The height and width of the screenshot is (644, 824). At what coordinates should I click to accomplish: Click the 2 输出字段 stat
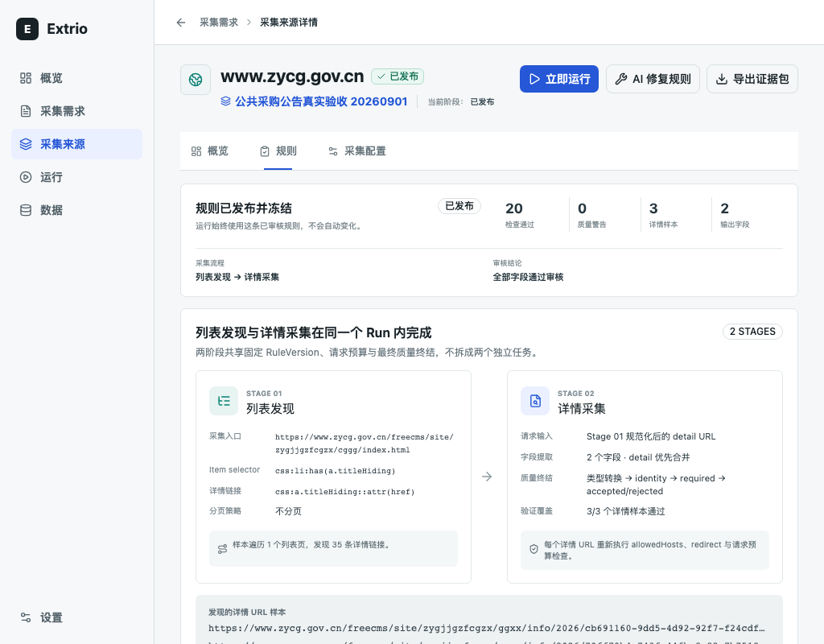[x=735, y=215]
